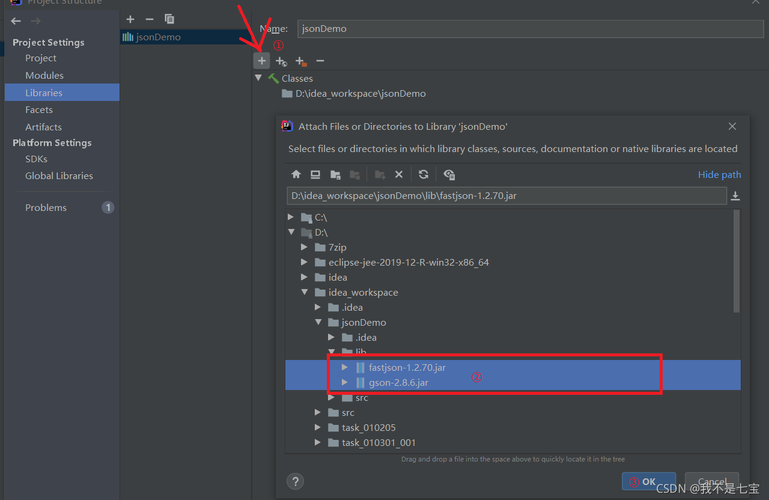Screen dimensions: 769x500
Task: Collapse the Classes node
Action: click(x=258, y=78)
